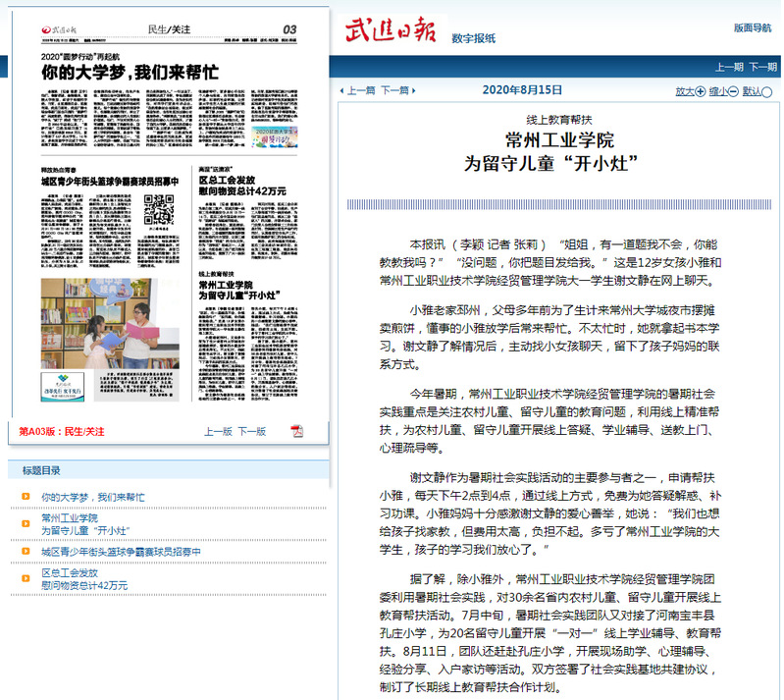Screen dimensions: 784x700
Task: Click the photo of two girls reading
Action: [110, 324]
